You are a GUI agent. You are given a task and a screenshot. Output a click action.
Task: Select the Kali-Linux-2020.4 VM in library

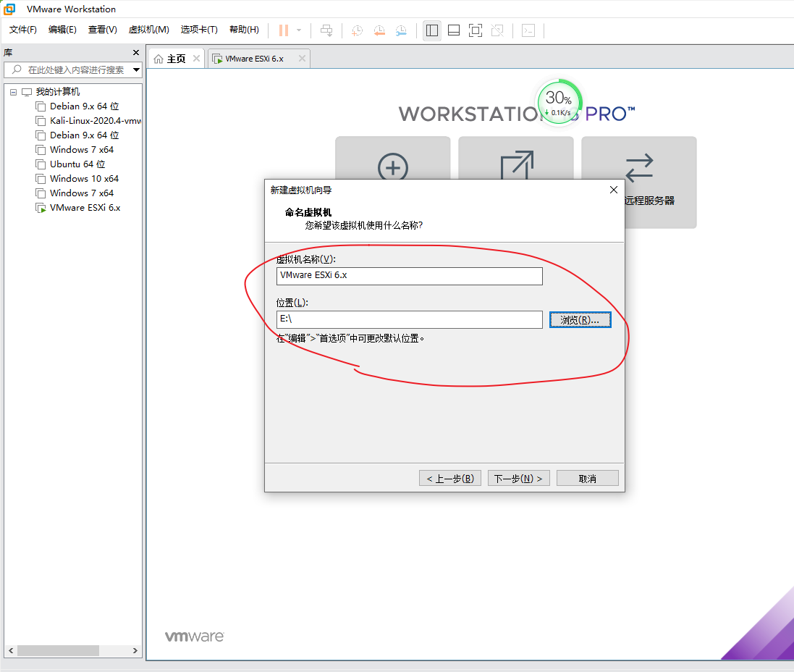tap(96, 121)
